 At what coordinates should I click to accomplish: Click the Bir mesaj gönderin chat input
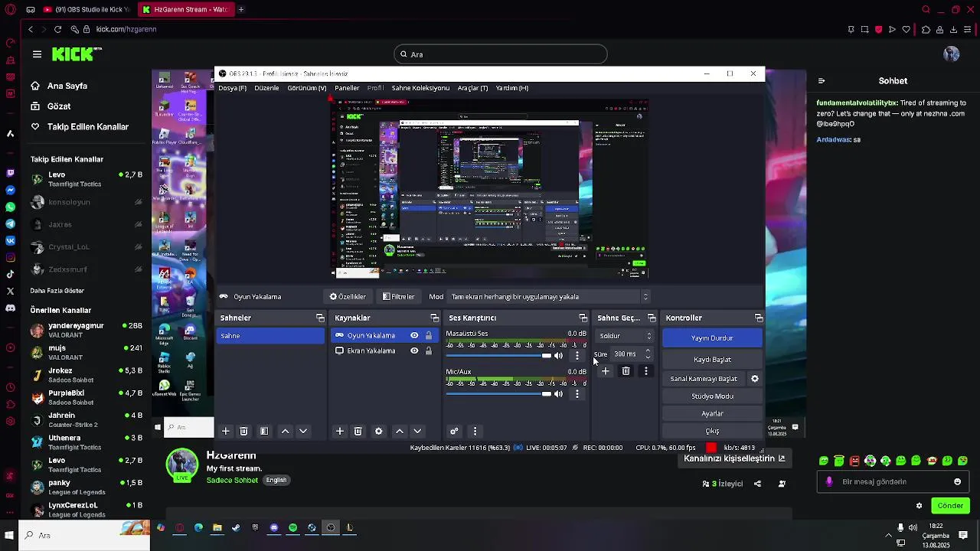(893, 482)
